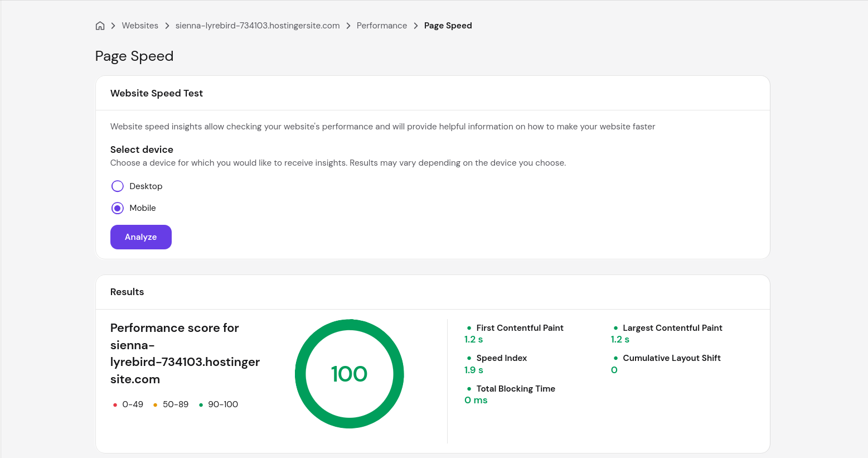Click the Cumulative Layout Shift label

672,358
